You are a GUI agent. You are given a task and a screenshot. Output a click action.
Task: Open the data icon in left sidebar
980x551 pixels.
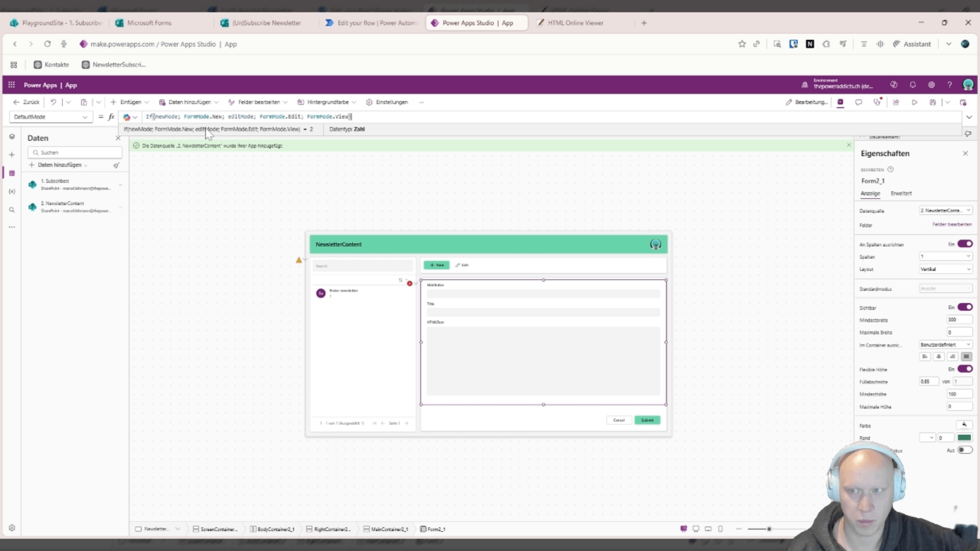pyautogui.click(x=12, y=173)
